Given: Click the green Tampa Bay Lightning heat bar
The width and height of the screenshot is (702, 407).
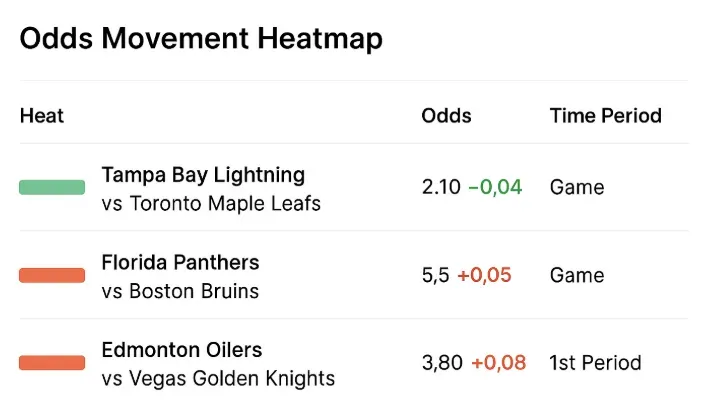Looking at the screenshot, I should point(52,187).
